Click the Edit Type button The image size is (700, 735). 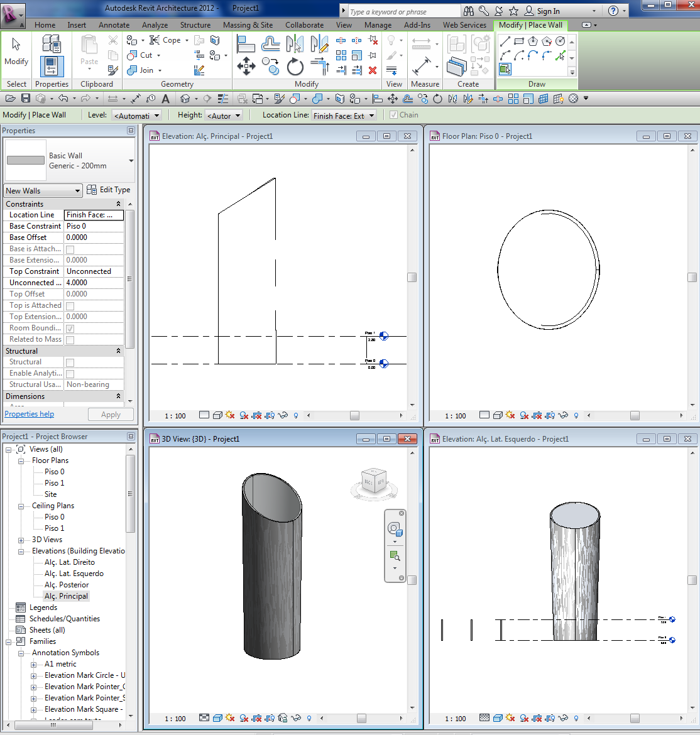coord(109,190)
